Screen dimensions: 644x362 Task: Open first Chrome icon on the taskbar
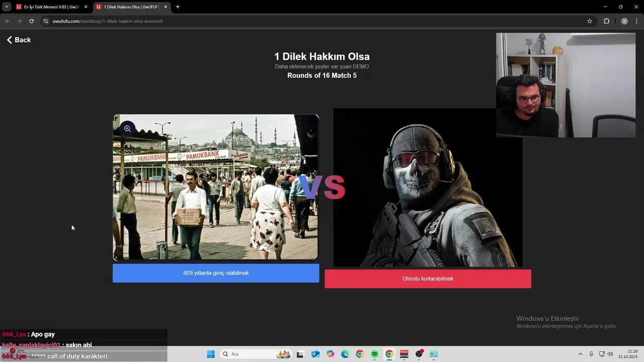(x=360, y=354)
